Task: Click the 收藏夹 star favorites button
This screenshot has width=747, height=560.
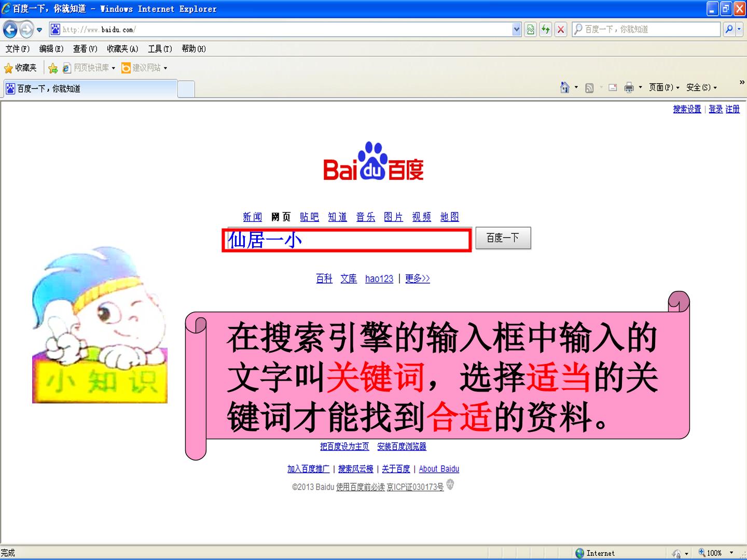Action: coord(21,68)
